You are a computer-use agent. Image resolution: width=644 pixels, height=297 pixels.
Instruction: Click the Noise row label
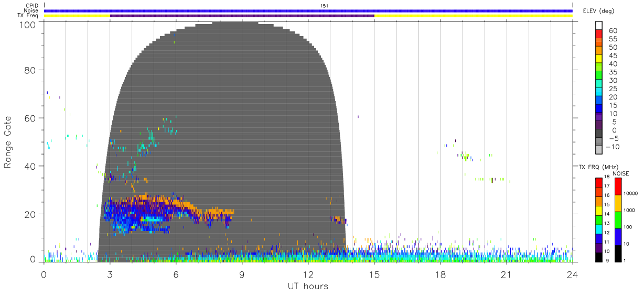coord(32,10)
